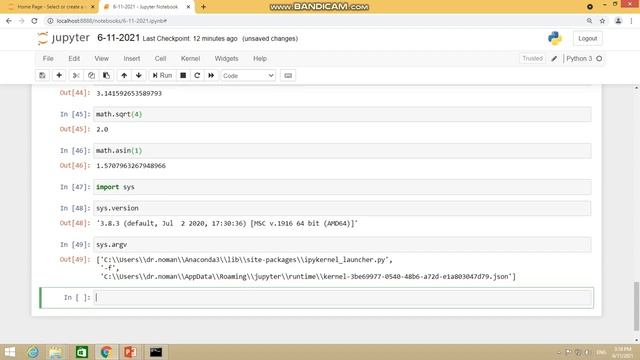Viewport: 640px width, 360px height.
Task: Open Chrome from the taskbar
Action: coord(106,352)
